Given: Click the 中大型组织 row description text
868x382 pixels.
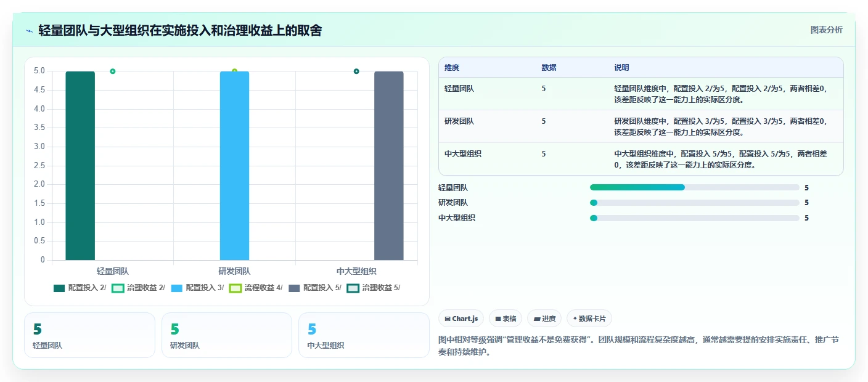Looking at the screenshot, I should point(721,159).
